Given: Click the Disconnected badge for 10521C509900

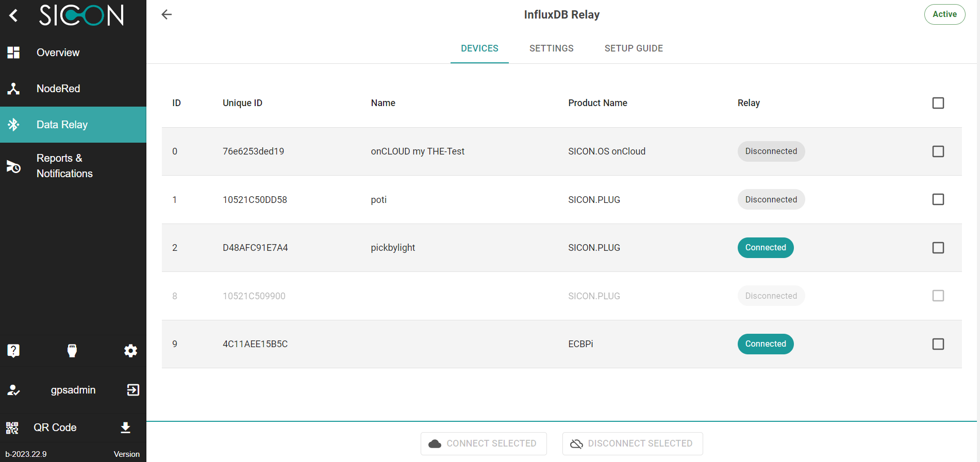Looking at the screenshot, I should (x=771, y=296).
